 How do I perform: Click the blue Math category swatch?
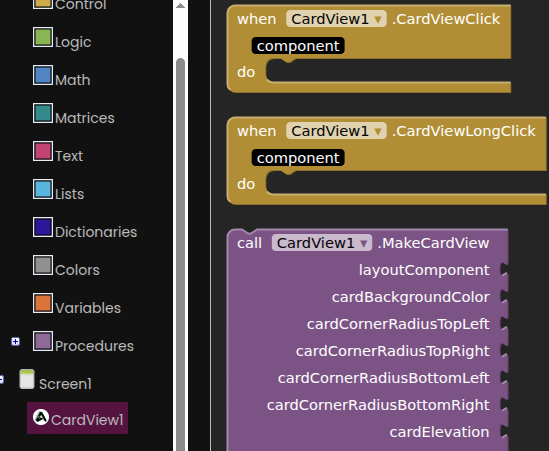pyautogui.click(x=43, y=75)
